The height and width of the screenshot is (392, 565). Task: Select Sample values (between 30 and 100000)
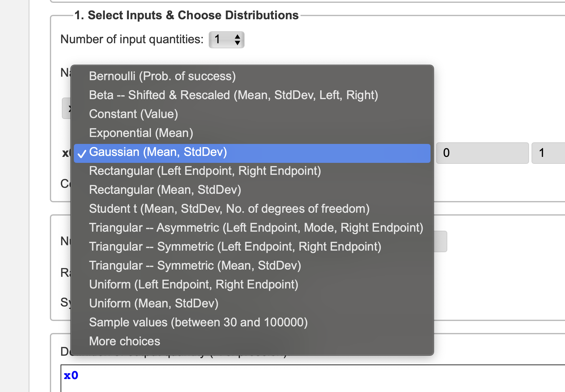[198, 323]
